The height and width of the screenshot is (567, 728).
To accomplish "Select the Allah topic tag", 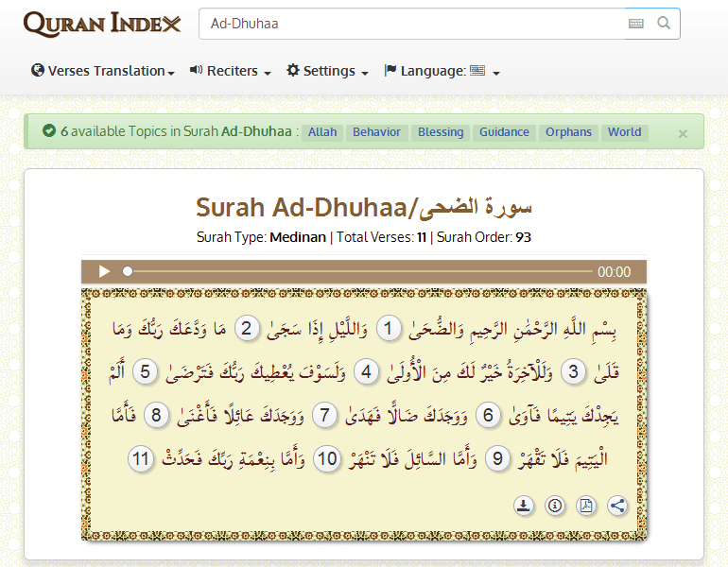I will (322, 132).
